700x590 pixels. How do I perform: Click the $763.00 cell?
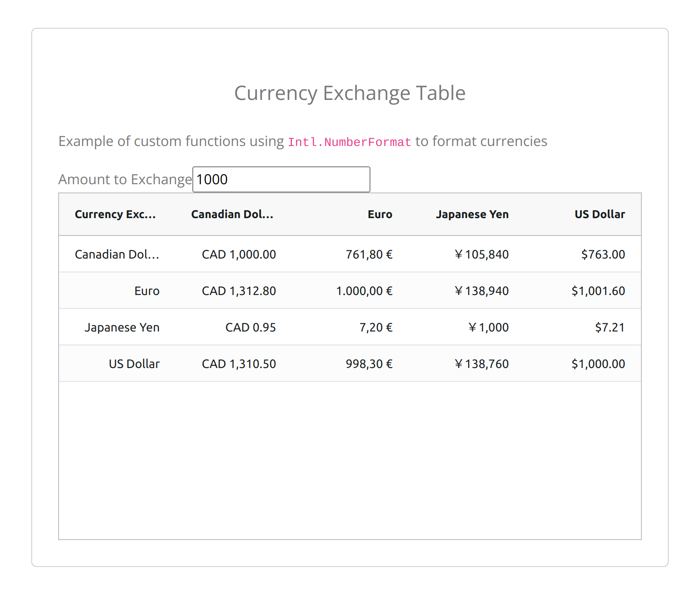tap(603, 254)
